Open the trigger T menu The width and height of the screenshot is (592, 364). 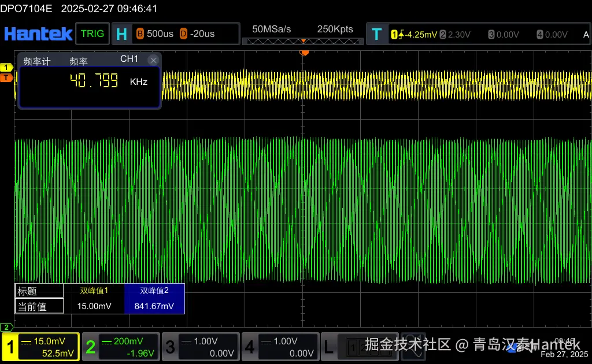click(x=376, y=34)
